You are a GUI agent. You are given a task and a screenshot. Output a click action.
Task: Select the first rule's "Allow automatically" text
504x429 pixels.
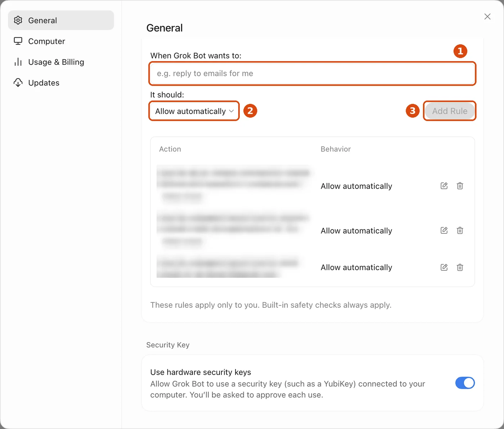[356, 186]
